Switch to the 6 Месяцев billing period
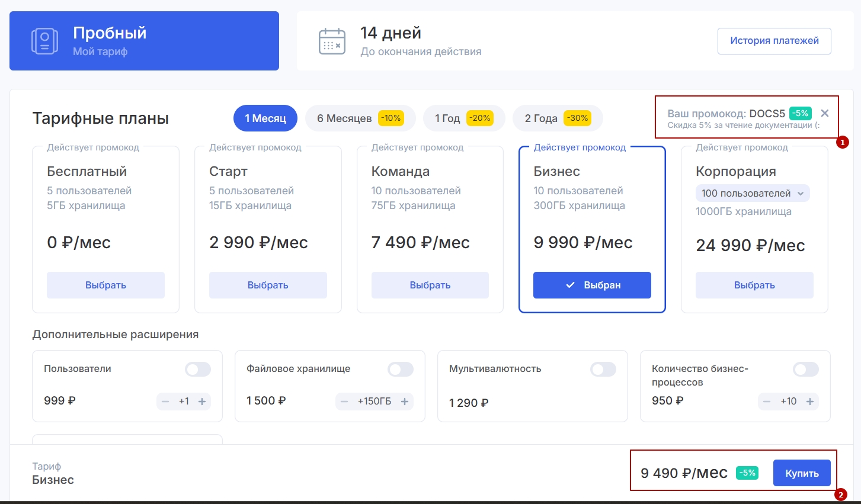Screen dimensions: 861x504 pos(360,118)
